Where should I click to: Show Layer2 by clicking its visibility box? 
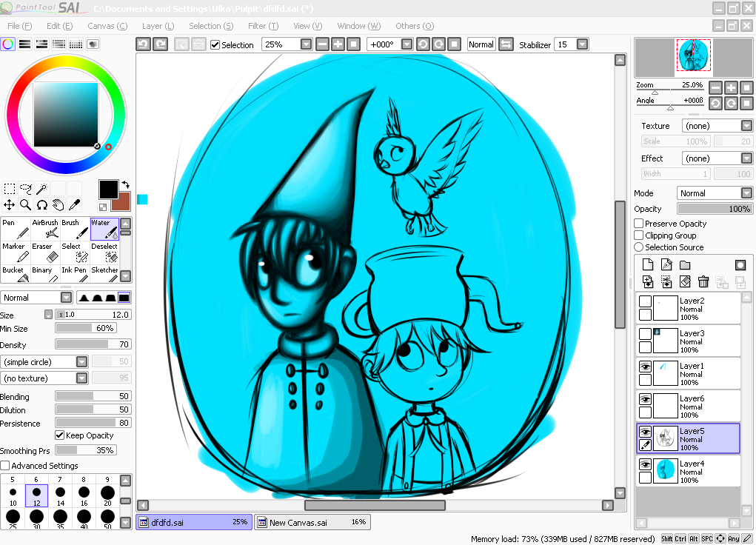(645, 301)
